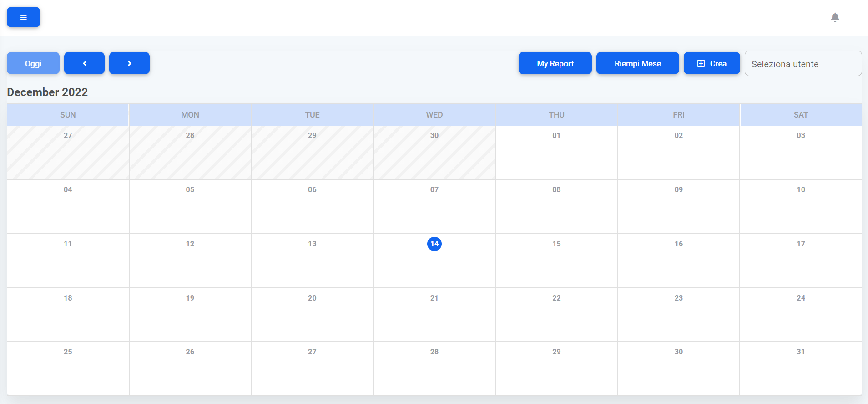The height and width of the screenshot is (404, 868).
Task: Select Tuesday December 06
Action: (x=312, y=206)
